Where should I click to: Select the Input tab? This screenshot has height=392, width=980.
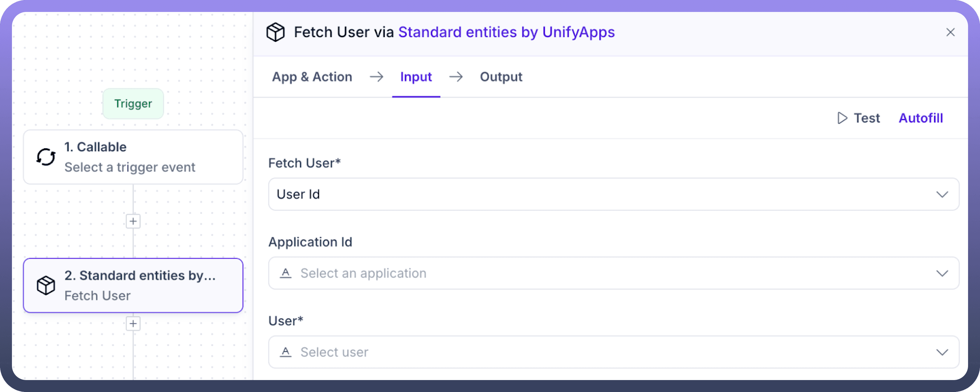[x=416, y=77]
